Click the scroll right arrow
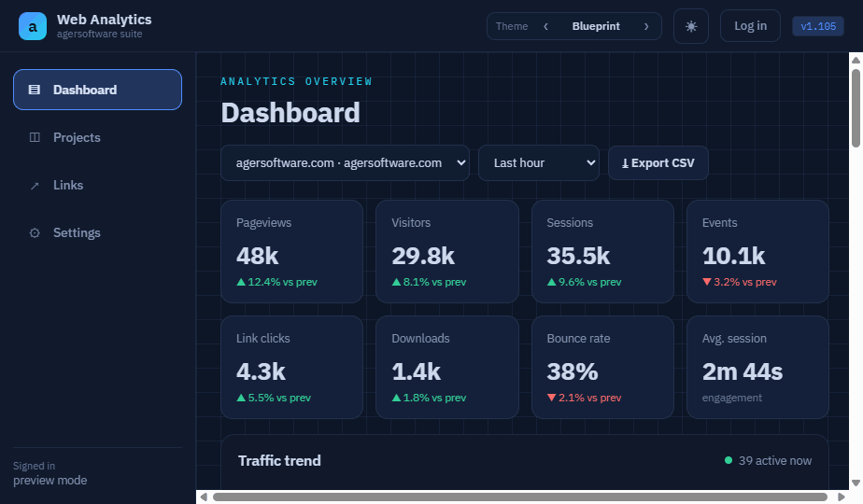 [841, 497]
